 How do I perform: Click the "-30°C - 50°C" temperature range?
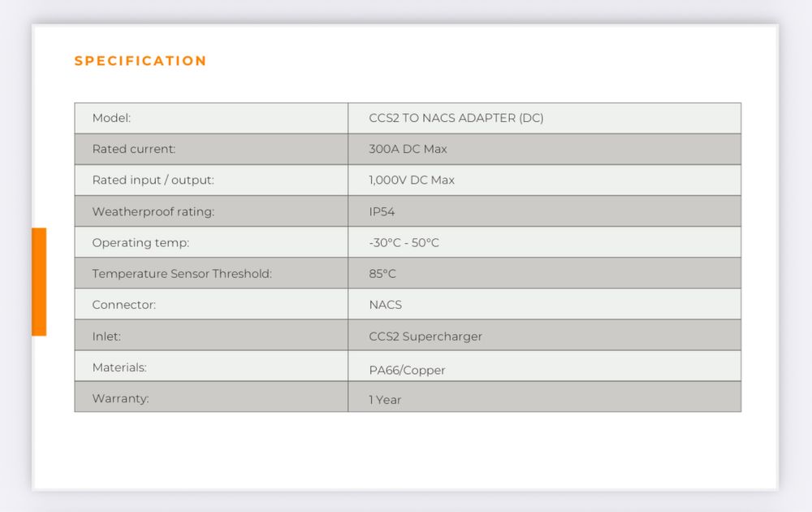click(404, 242)
